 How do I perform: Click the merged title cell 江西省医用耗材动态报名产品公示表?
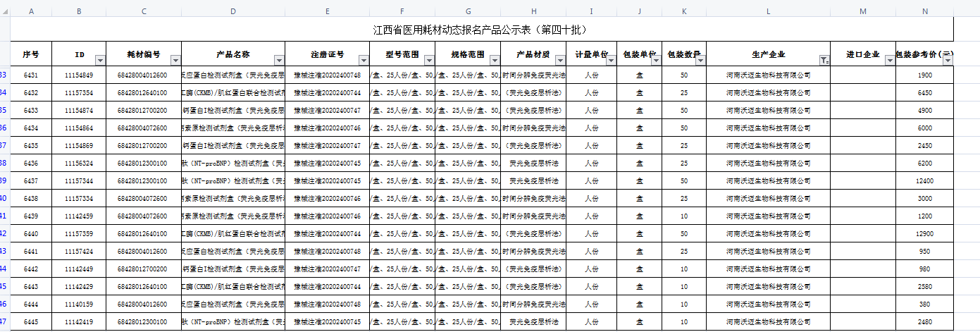482,30
